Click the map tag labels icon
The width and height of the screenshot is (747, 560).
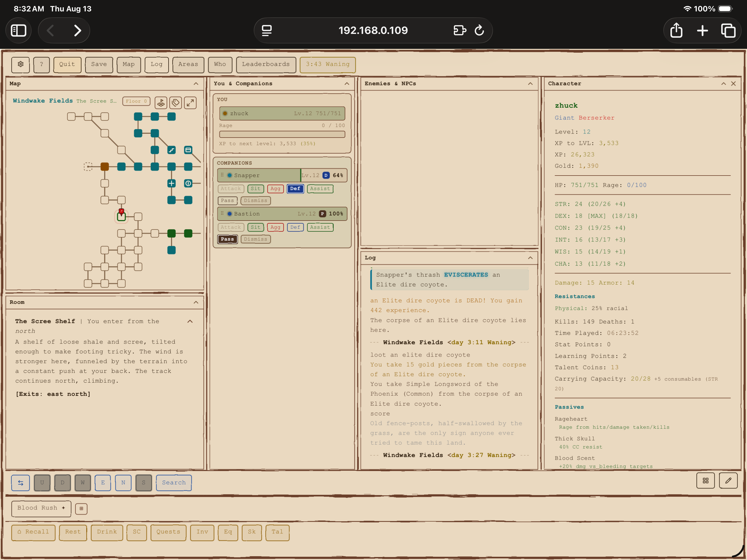176,103
